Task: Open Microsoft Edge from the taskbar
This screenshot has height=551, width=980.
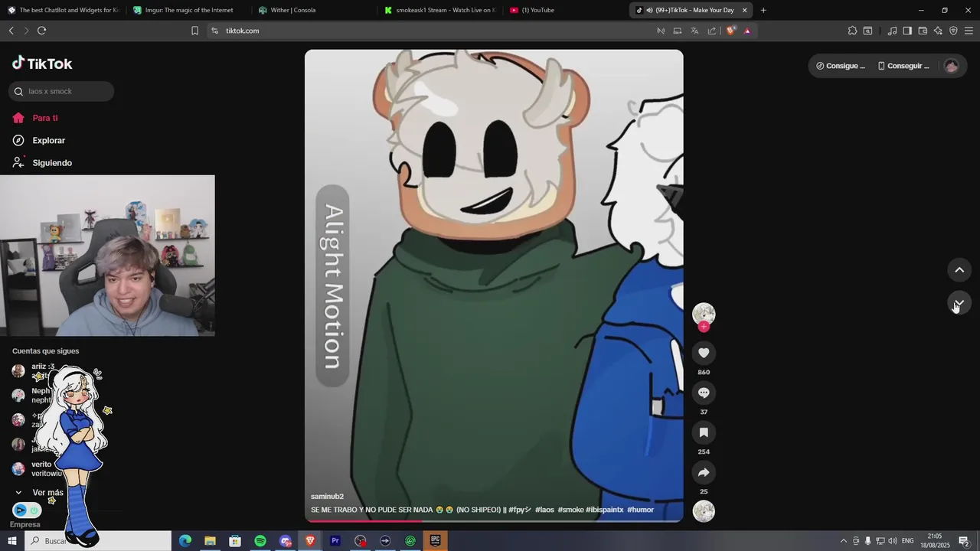Action: pos(185,541)
